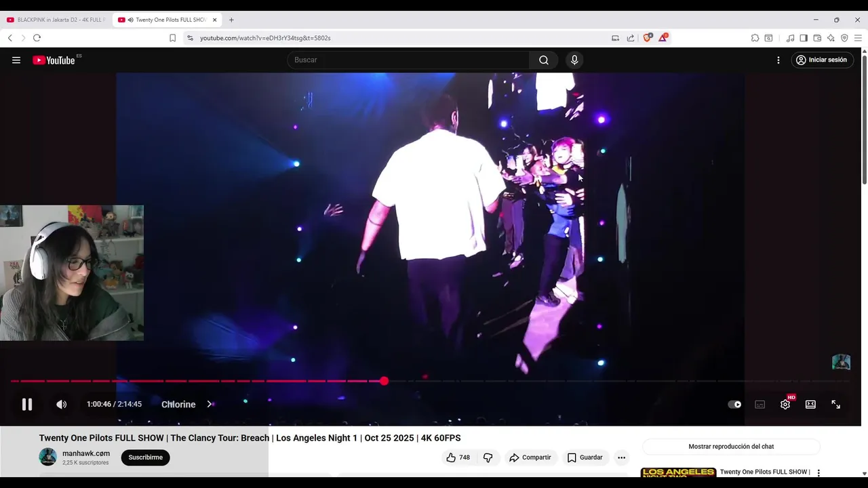Open Leo AI sparkle icon
The width and height of the screenshot is (868, 488).
(831, 38)
